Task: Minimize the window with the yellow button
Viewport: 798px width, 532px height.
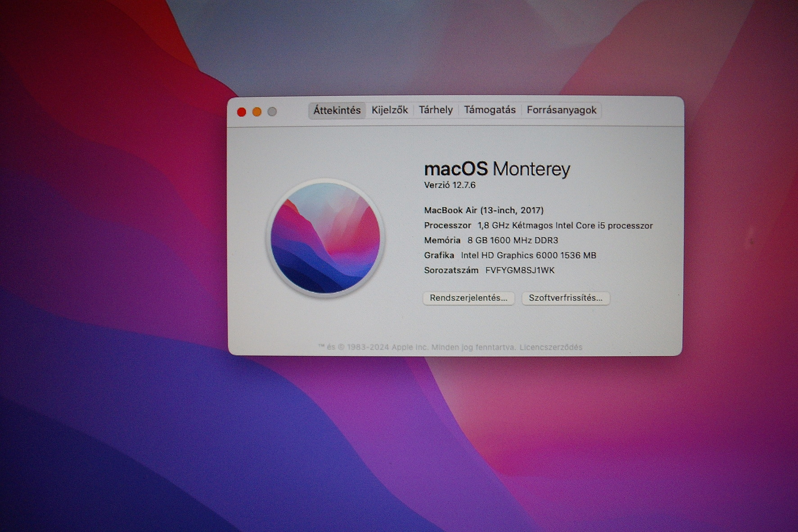Action: [x=257, y=112]
